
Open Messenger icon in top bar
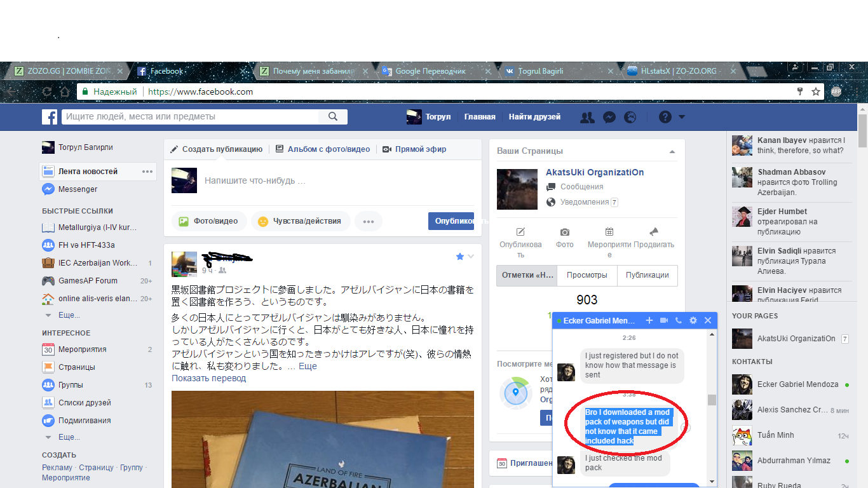(x=609, y=117)
